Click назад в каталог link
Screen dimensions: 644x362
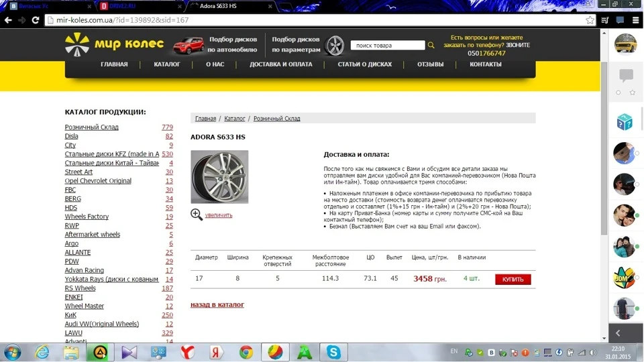pyautogui.click(x=217, y=304)
